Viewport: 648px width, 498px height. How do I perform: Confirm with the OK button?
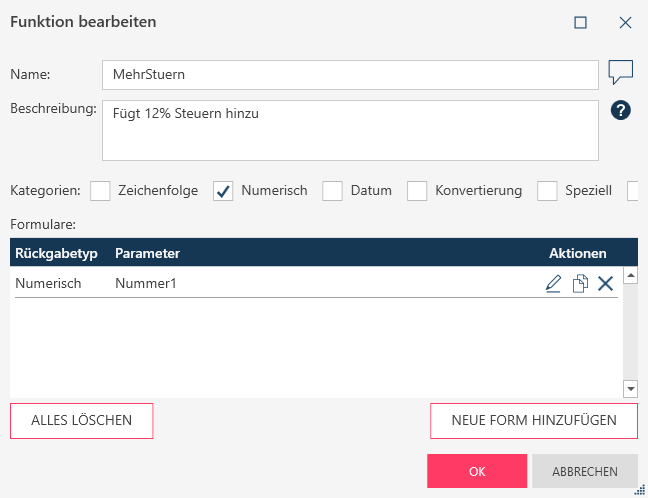(x=477, y=472)
